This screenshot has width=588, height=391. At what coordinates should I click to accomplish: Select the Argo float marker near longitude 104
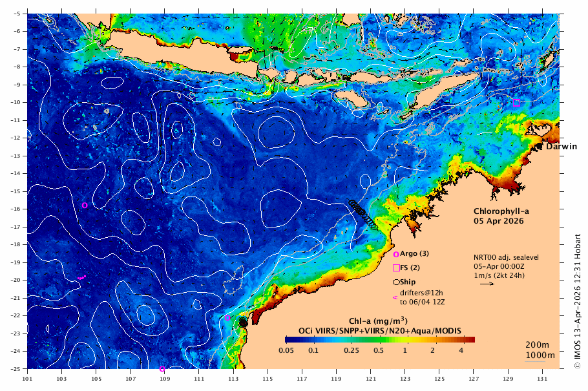85,206
